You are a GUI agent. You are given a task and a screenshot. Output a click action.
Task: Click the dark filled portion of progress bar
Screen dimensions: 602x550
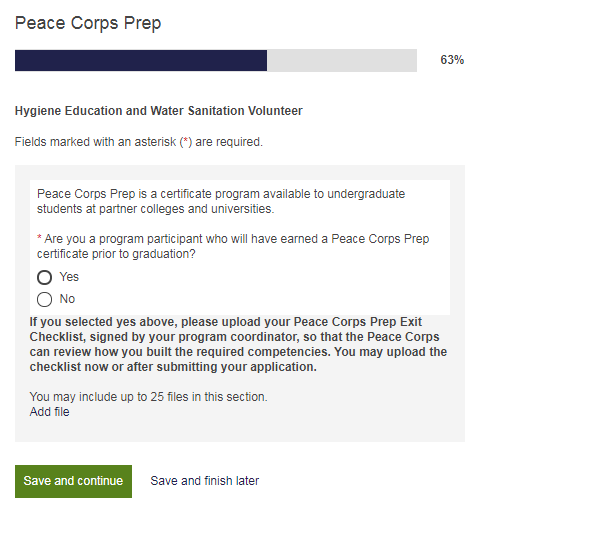(140, 61)
